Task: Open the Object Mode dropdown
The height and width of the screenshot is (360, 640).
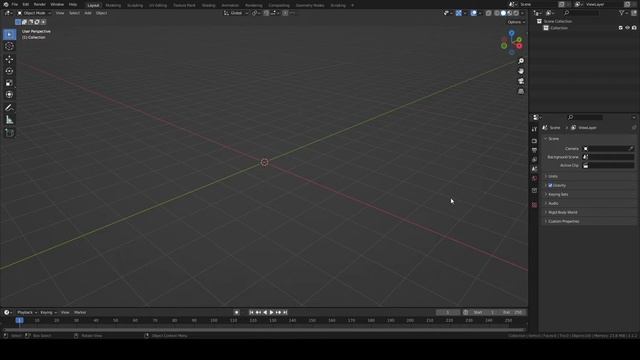Action: click(x=34, y=13)
